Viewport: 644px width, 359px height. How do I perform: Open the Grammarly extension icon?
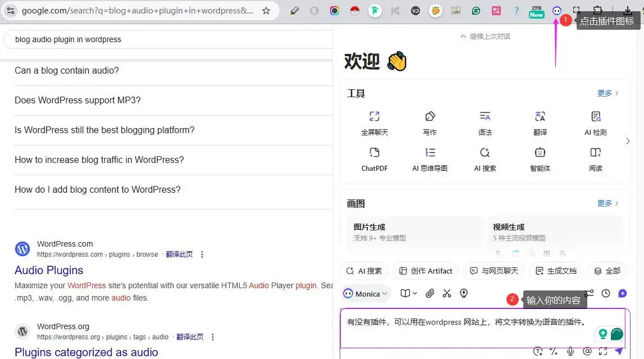476,11
